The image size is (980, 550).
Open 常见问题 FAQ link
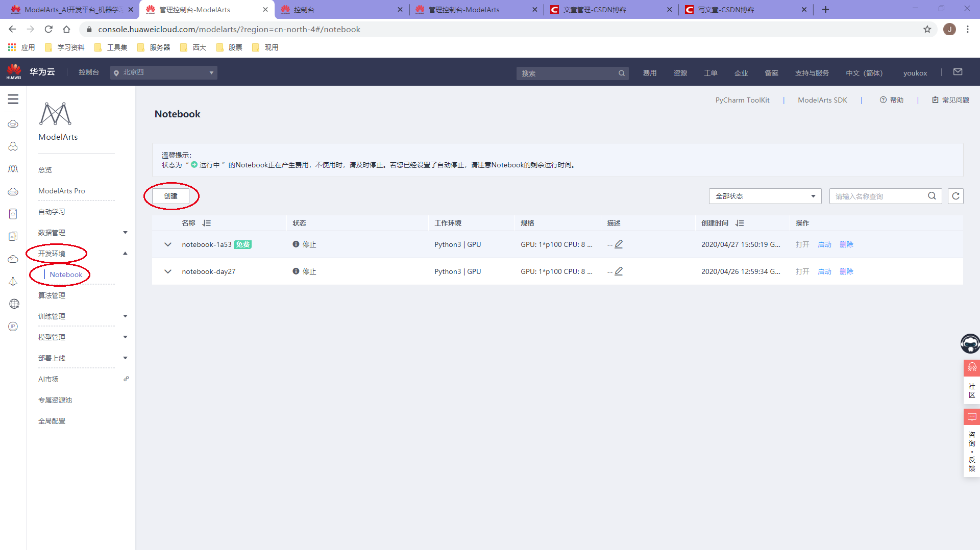[x=950, y=100]
